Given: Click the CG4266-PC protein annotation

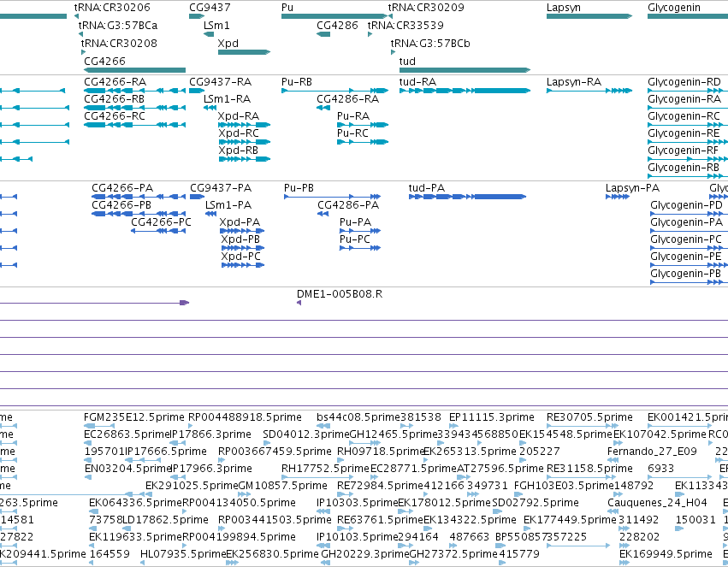Looking at the screenshot, I should [x=158, y=231].
